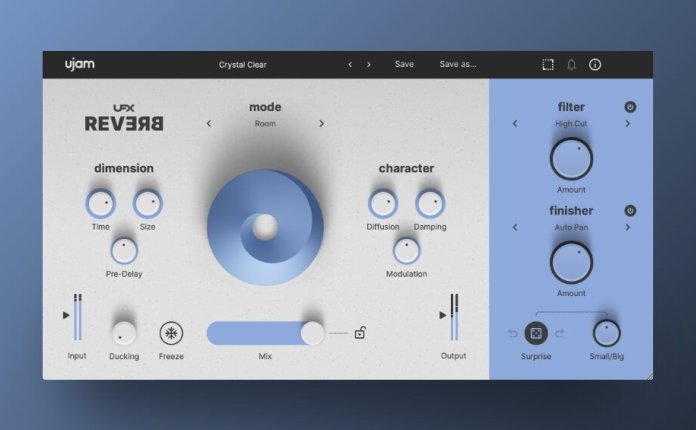This screenshot has width=696, height=430.
Task: Click the UFX REVERB logo
Action: pos(124,118)
